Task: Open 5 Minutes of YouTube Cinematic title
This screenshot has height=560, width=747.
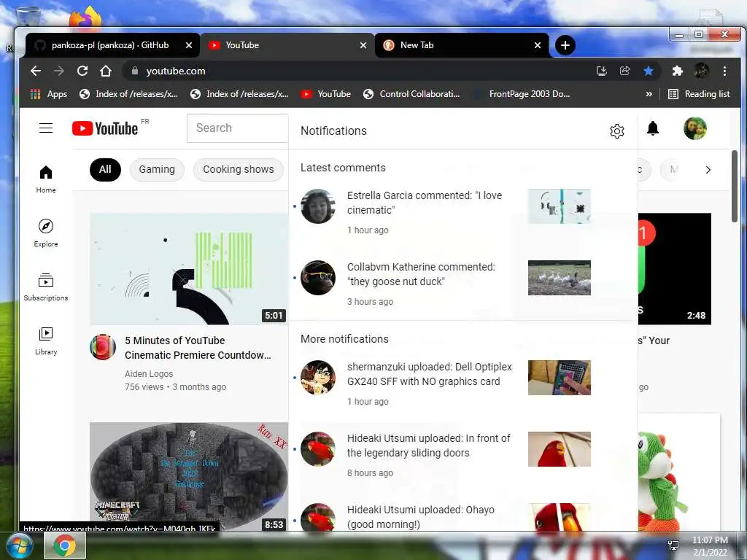Action: [x=198, y=348]
